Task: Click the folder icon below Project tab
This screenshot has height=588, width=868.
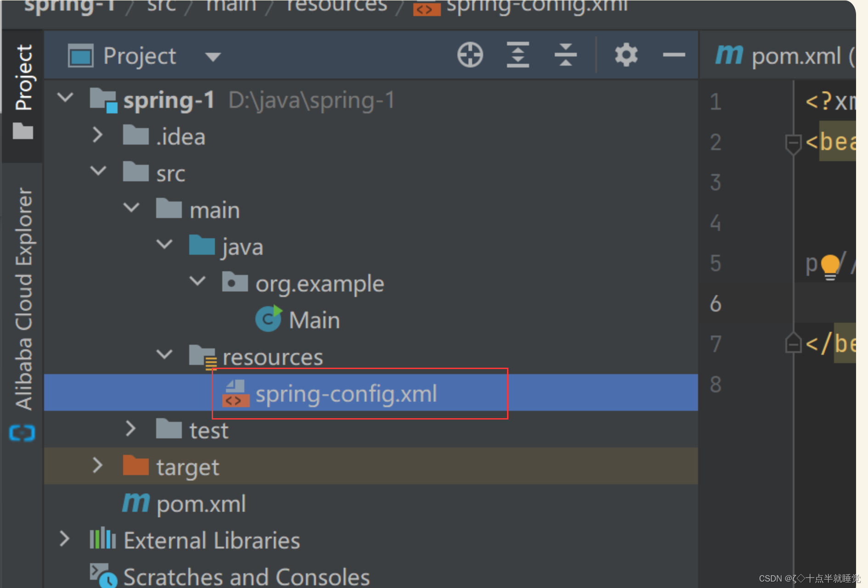Action: (23, 131)
